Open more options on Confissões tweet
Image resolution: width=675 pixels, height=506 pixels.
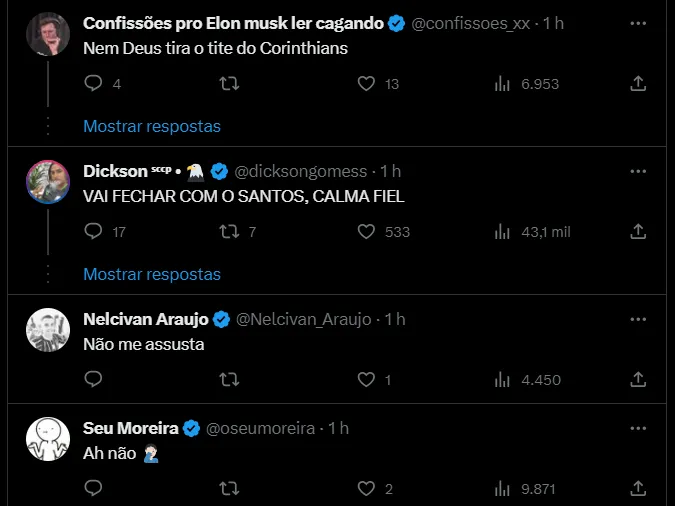tap(638, 23)
